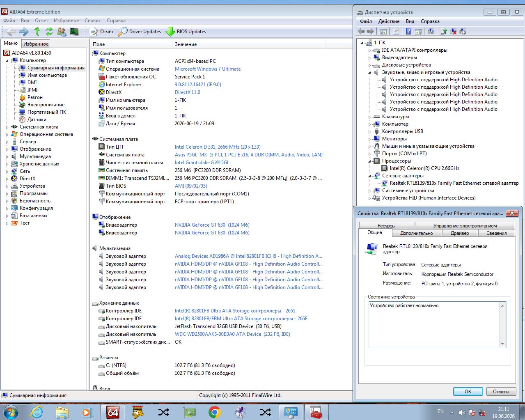Click the Back arrow in Device Manager toolbar

coord(361,31)
